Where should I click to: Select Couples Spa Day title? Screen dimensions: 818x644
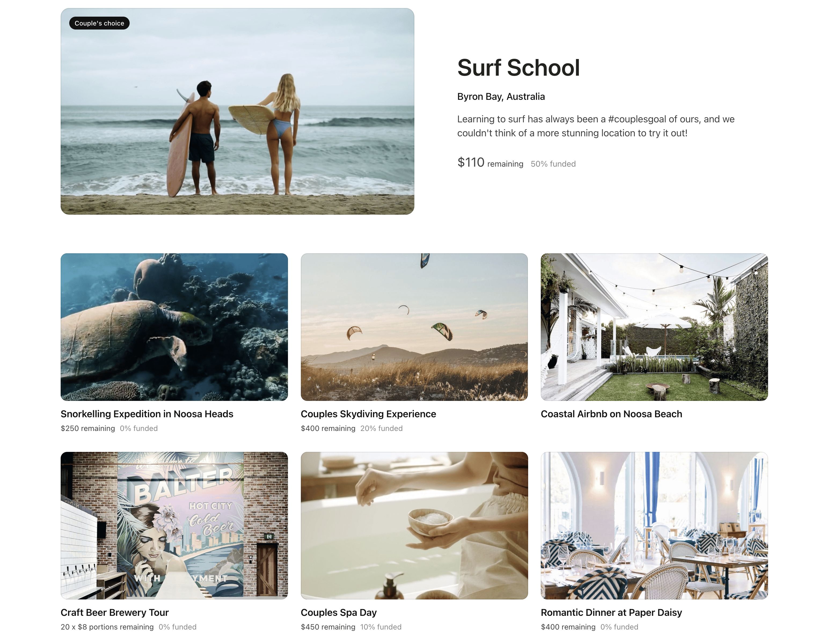tap(339, 612)
